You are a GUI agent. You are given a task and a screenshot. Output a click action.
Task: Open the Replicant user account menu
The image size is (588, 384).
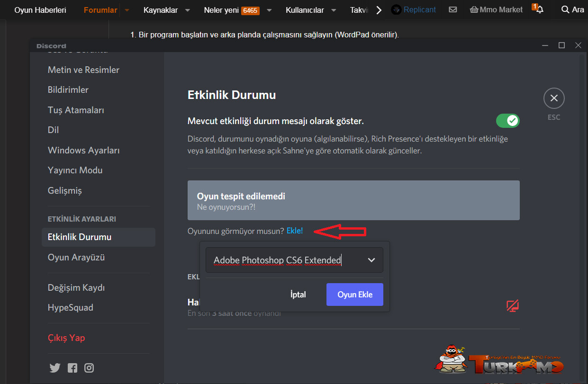(414, 9)
